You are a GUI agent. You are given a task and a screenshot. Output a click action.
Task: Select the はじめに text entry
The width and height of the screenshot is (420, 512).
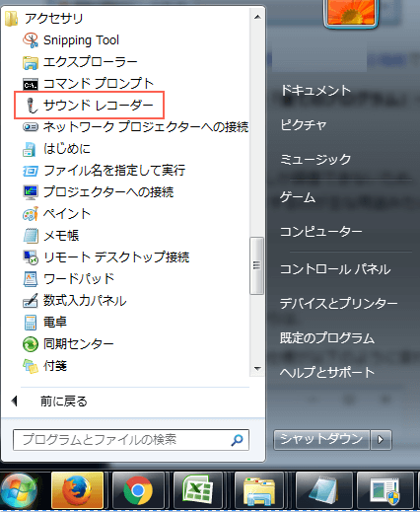coord(67,149)
